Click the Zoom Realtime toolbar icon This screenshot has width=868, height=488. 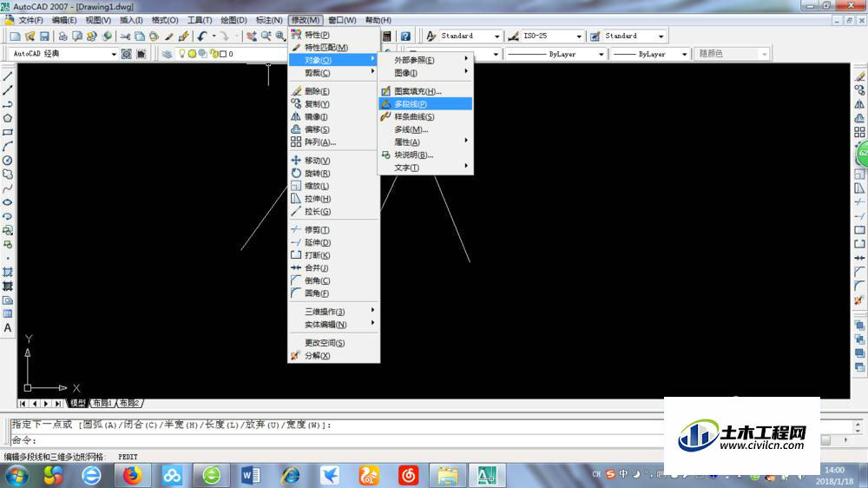tap(266, 36)
